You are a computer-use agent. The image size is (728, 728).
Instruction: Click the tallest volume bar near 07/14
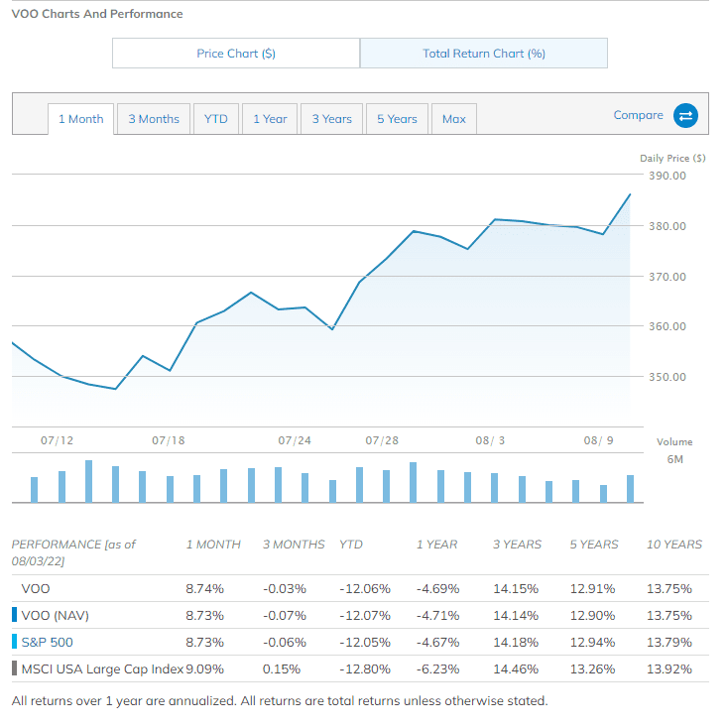click(x=88, y=481)
